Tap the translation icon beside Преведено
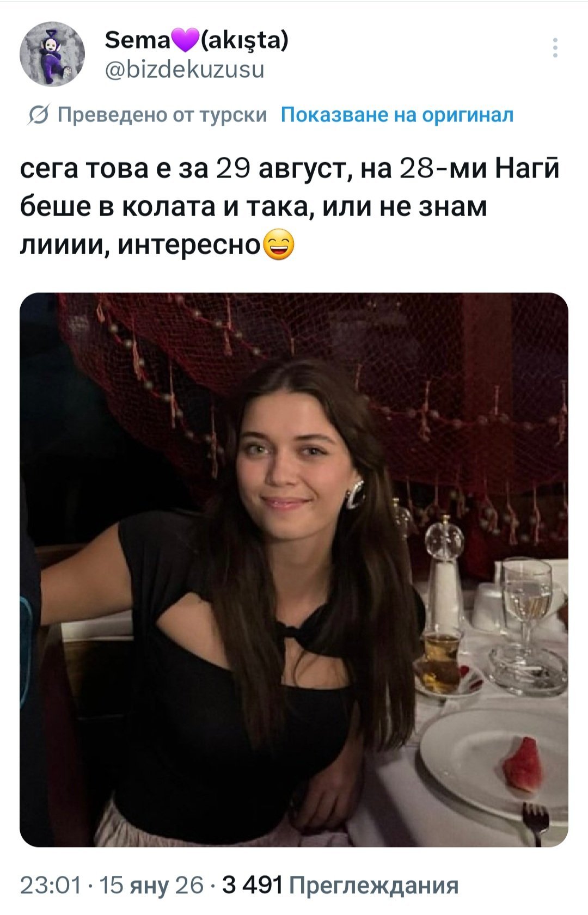Viewport: 588px width, 915px height. click(x=38, y=115)
